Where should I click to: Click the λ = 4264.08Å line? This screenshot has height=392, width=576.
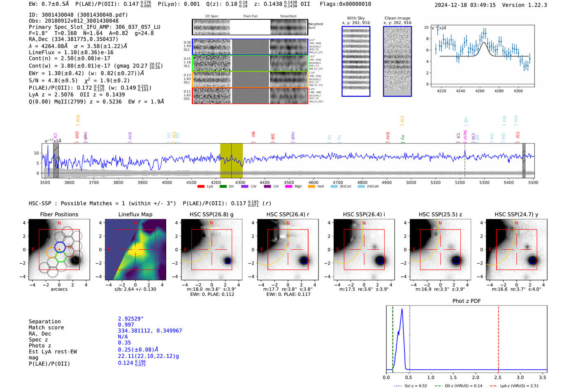click(78, 46)
